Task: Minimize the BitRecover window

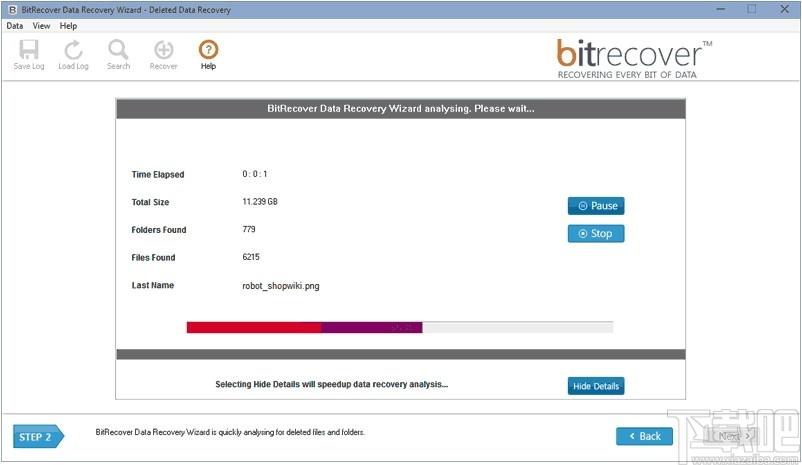Action: (x=721, y=9)
